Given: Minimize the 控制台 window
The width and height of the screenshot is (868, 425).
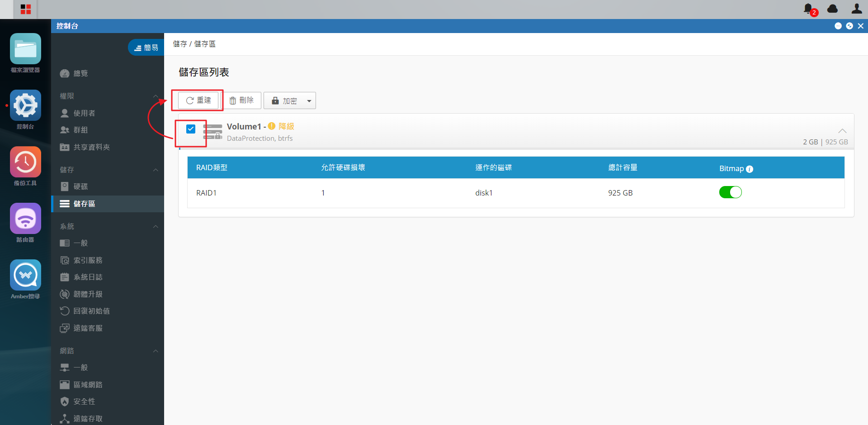Looking at the screenshot, I should tap(838, 26).
